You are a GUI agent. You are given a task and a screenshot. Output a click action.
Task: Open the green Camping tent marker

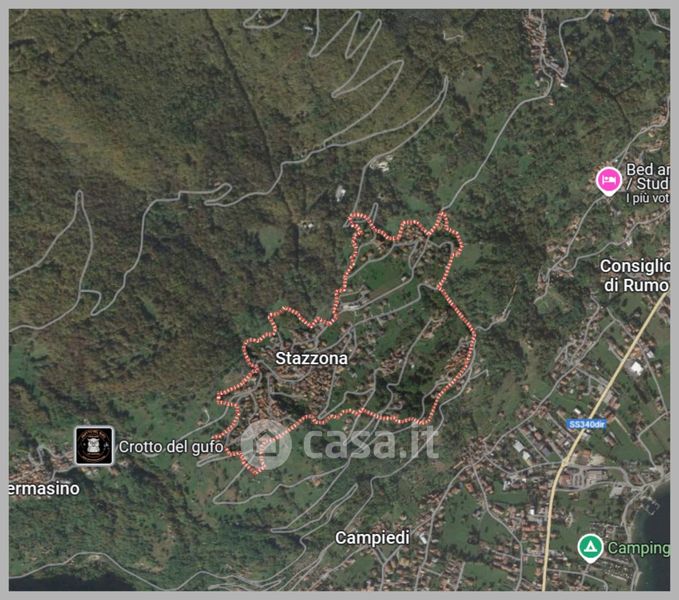[590, 548]
